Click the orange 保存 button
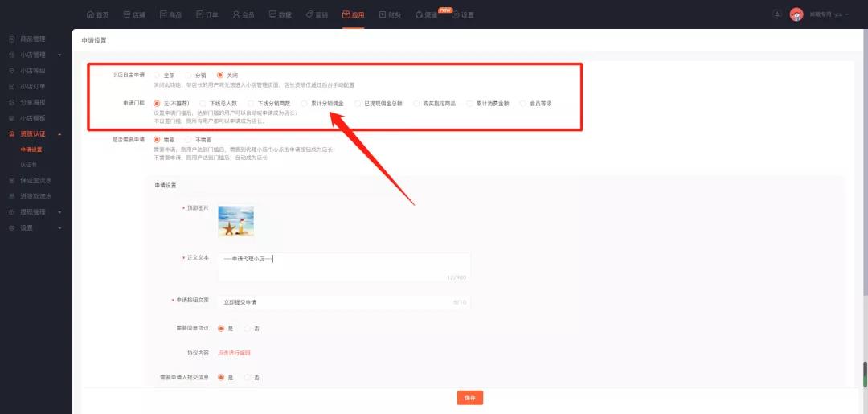The image size is (868, 414). coord(470,397)
